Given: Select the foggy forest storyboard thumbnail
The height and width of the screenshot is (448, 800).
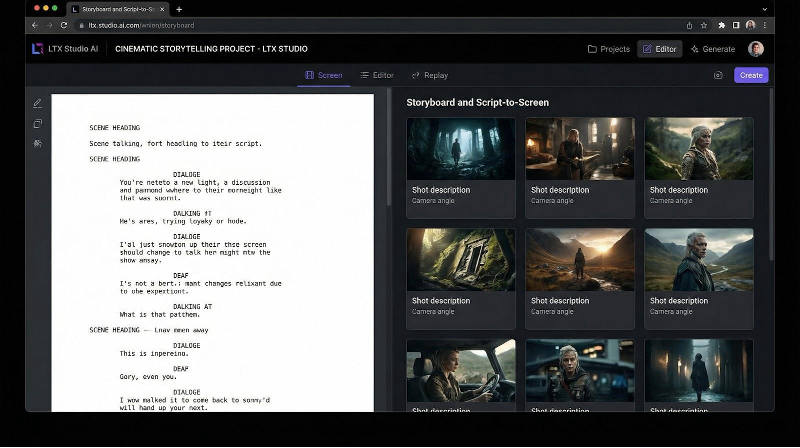Looking at the screenshot, I should pyautogui.click(x=461, y=149).
